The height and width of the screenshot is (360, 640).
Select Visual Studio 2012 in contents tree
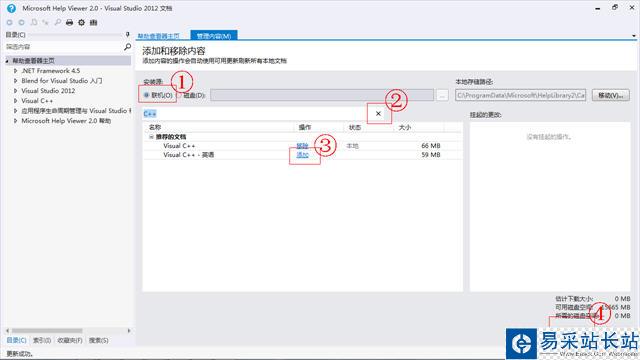pos(48,91)
